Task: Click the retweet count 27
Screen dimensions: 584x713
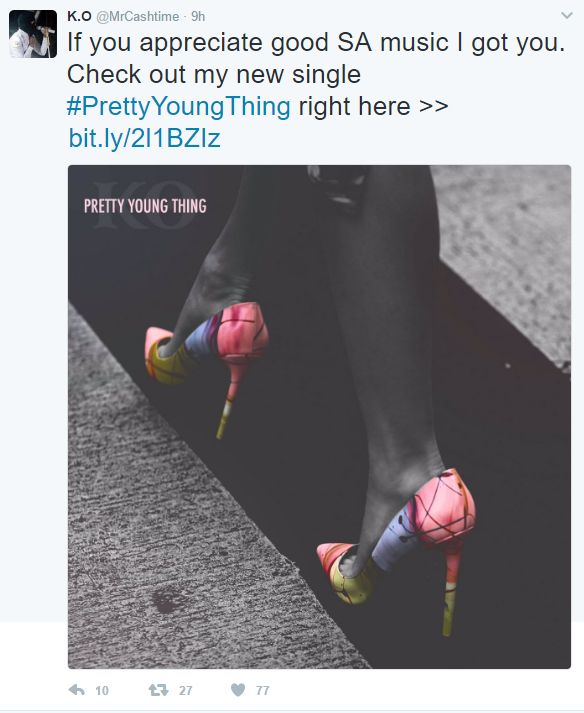Action: click(186, 691)
